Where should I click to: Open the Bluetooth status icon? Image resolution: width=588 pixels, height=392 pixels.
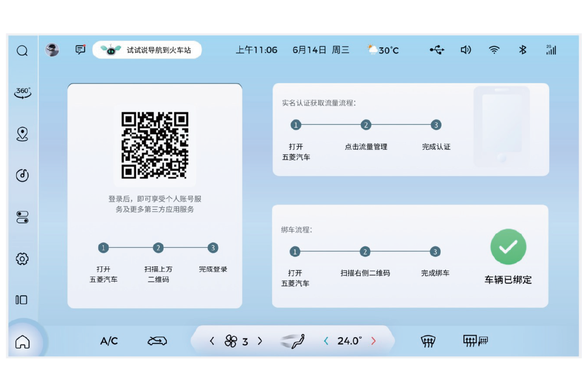pos(523,50)
